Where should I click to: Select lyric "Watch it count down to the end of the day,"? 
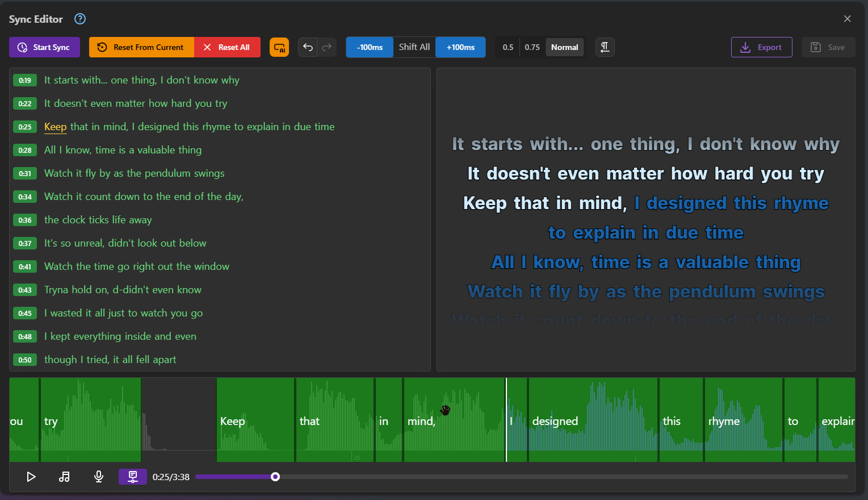tap(144, 197)
